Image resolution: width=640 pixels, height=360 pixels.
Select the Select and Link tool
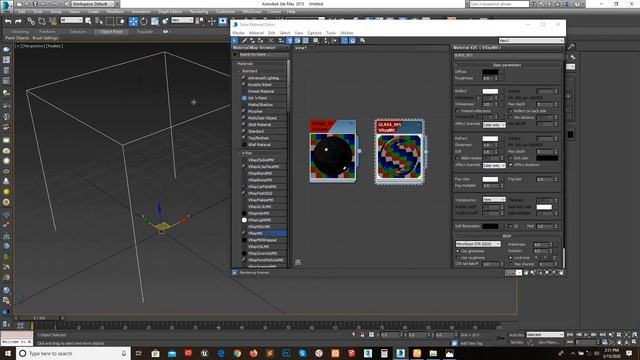[31, 21]
